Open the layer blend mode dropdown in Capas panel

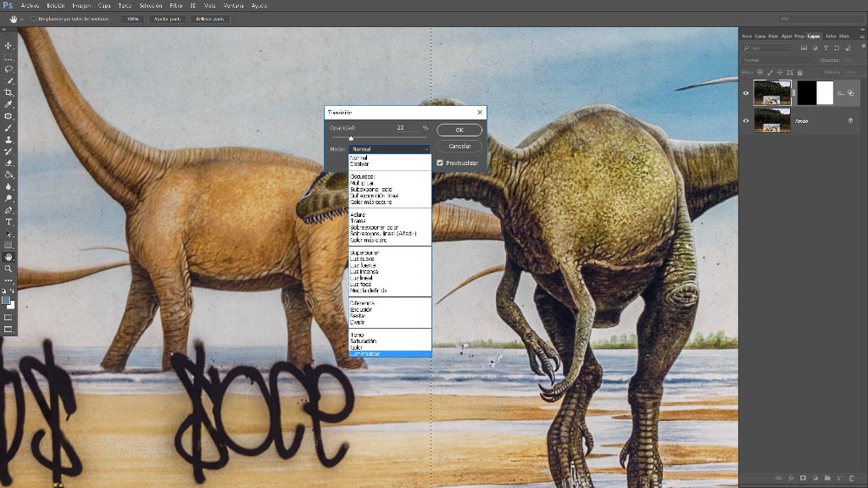coord(778,60)
